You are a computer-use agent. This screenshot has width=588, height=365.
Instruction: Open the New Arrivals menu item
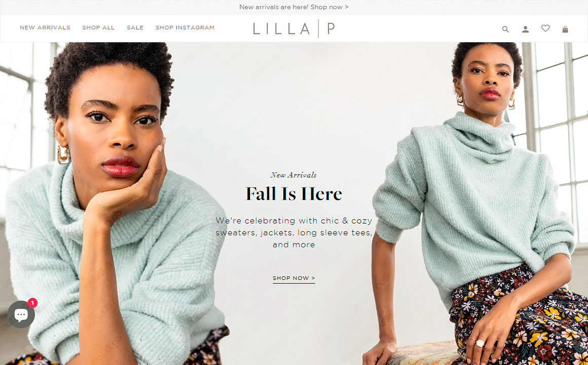pyautogui.click(x=45, y=28)
